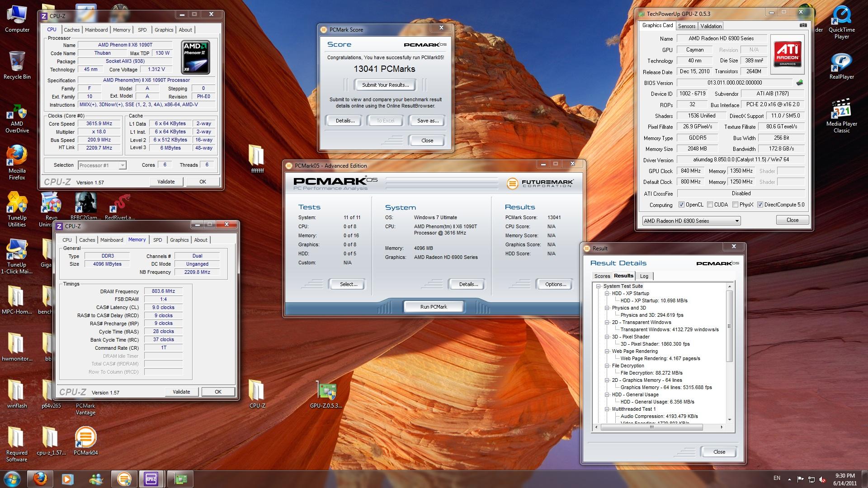Open the Windows Start menu
This screenshot has width=868, height=488.
(x=12, y=479)
